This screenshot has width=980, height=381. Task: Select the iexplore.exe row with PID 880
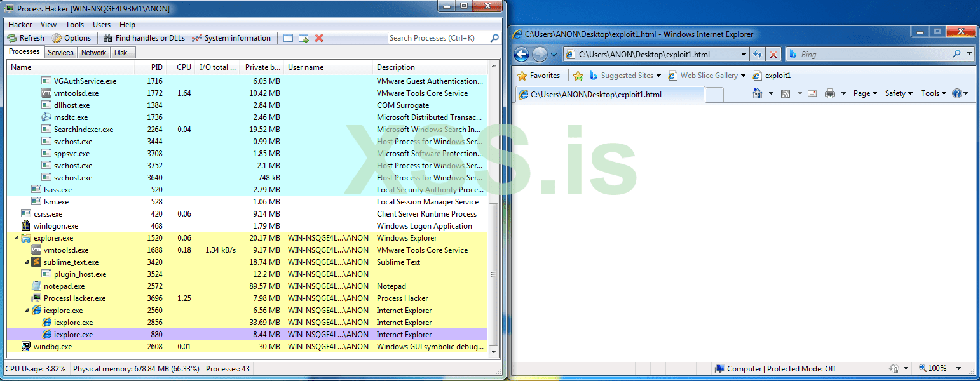point(247,335)
